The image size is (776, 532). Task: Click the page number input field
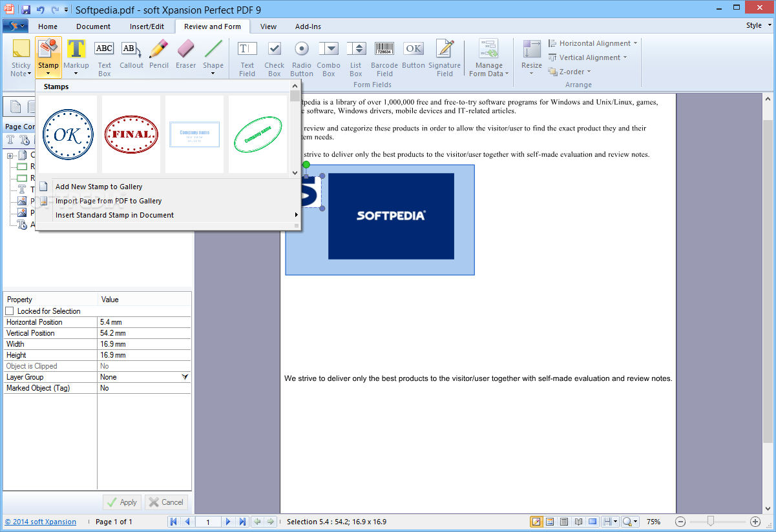207,522
